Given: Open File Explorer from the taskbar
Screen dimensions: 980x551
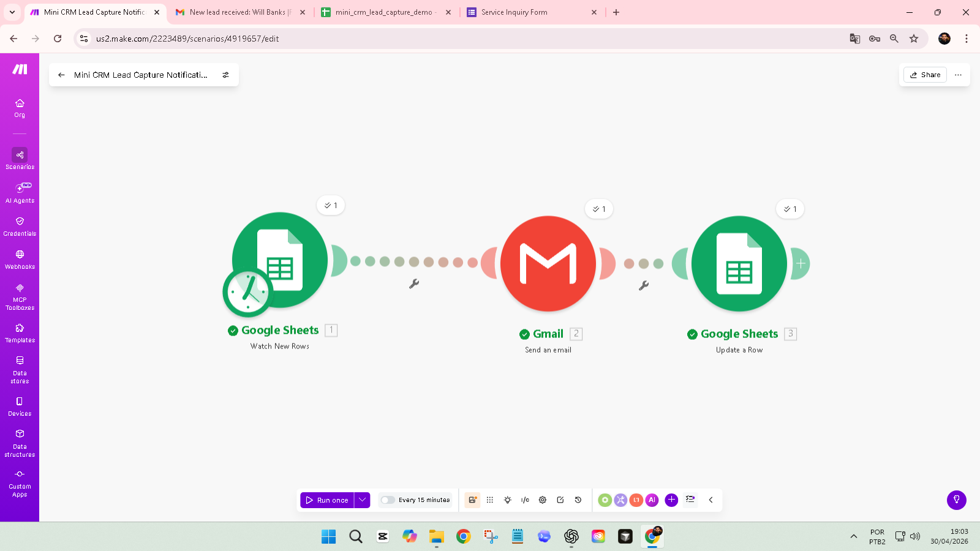Looking at the screenshot, I should pos(437,536).
